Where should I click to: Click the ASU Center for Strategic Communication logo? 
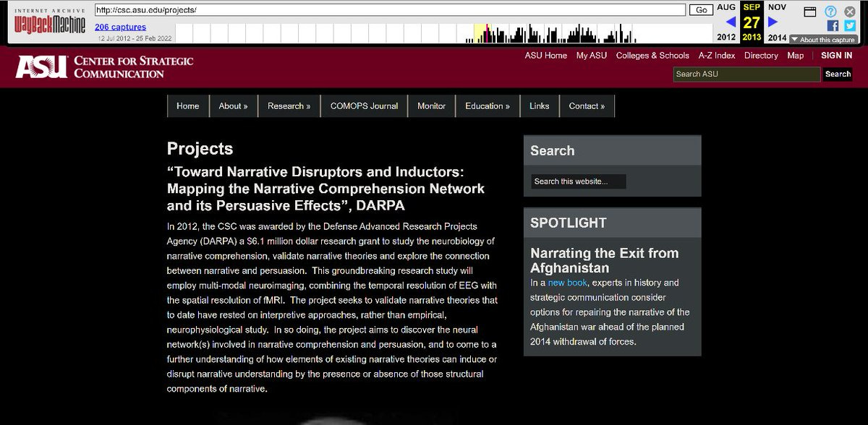[105, 66]
